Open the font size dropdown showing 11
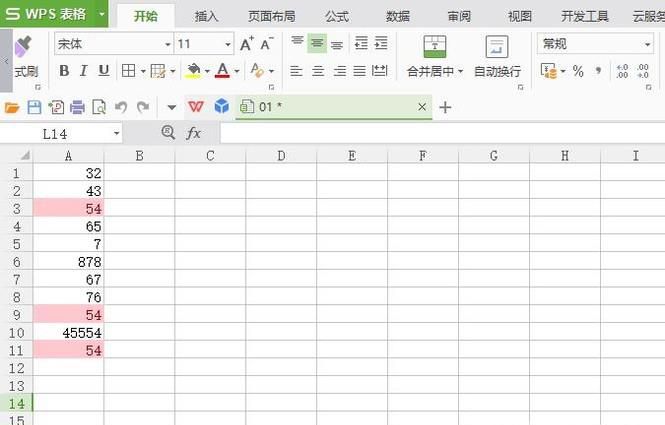 [x=228, y=44]
